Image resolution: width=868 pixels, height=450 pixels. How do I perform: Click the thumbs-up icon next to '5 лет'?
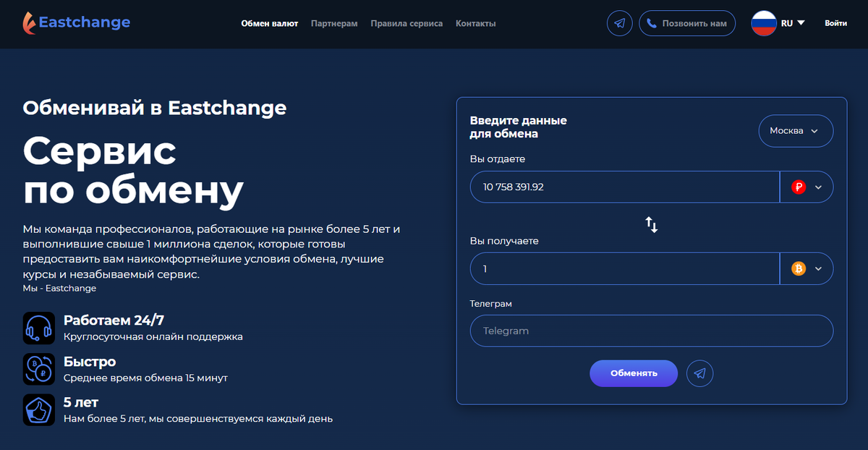click(38, 409)
